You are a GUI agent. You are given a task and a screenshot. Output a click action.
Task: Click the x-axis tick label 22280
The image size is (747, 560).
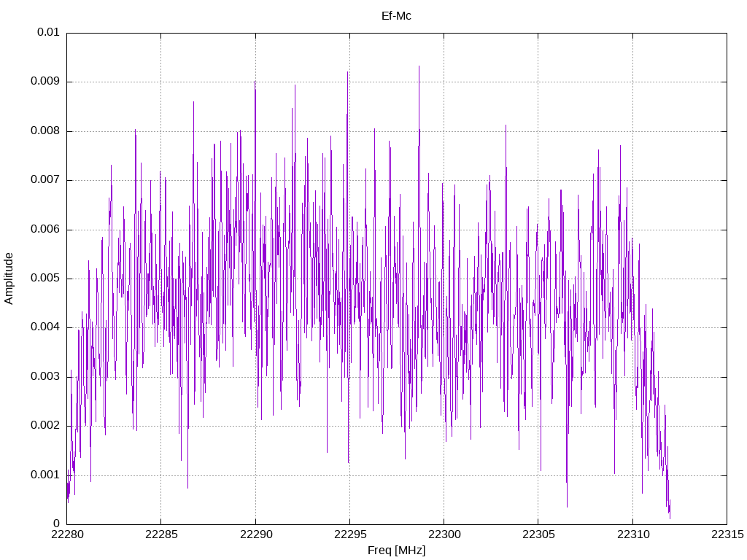tap(66, 534)
